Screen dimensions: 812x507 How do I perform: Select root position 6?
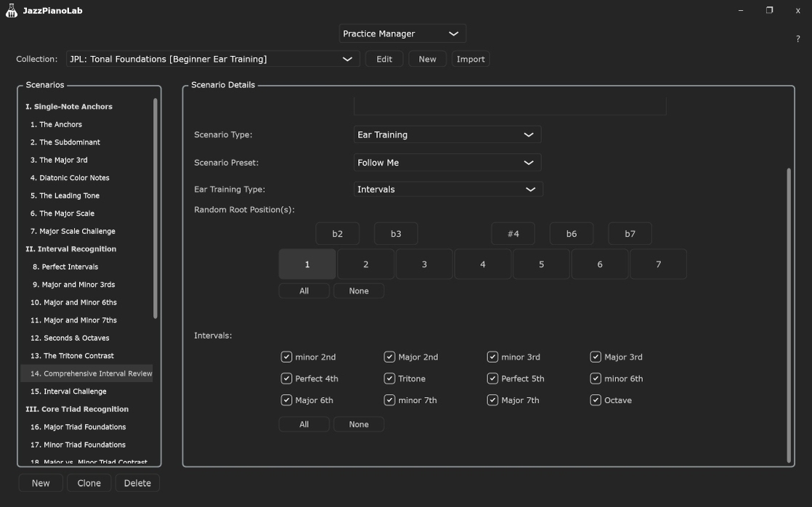point(600,264)
